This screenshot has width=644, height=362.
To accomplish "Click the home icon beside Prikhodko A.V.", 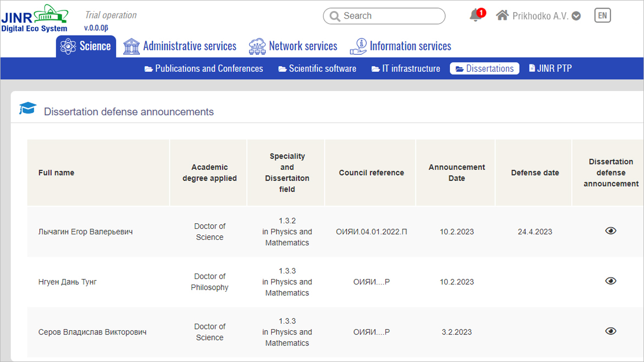I will (x=502, y=16).
